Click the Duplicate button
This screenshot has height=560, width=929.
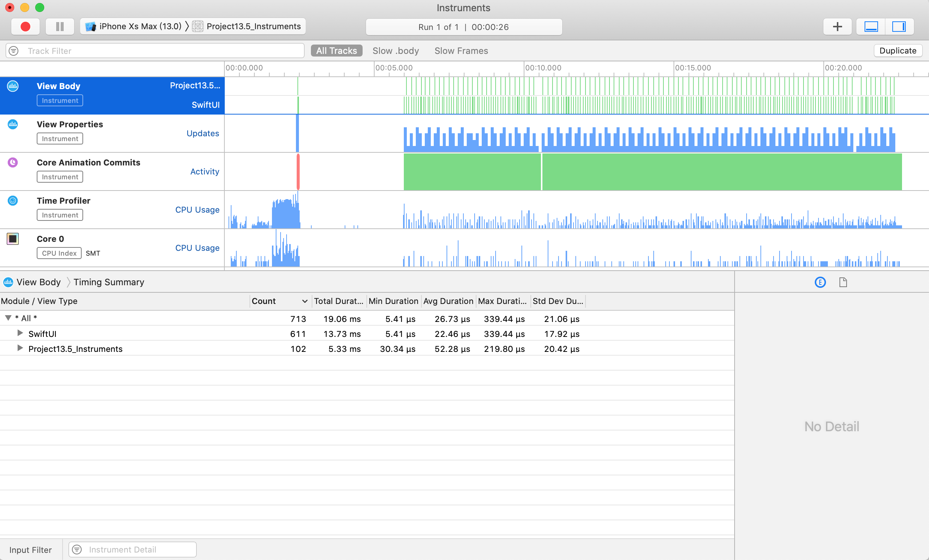point(898,51)
